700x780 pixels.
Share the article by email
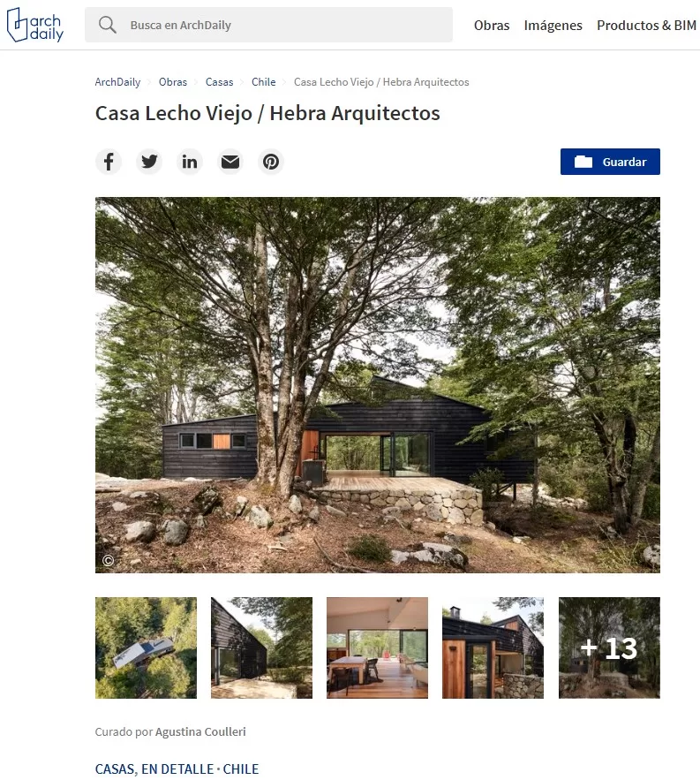230,162
